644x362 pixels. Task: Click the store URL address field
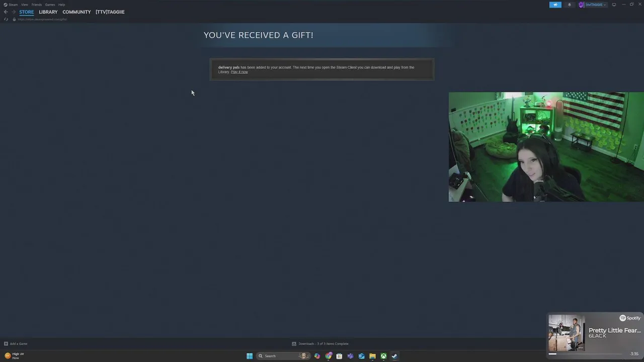42,19
